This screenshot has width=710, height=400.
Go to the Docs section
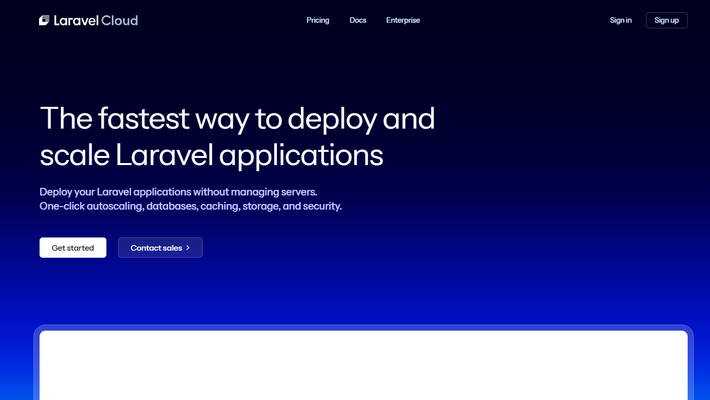coord(358,20)
